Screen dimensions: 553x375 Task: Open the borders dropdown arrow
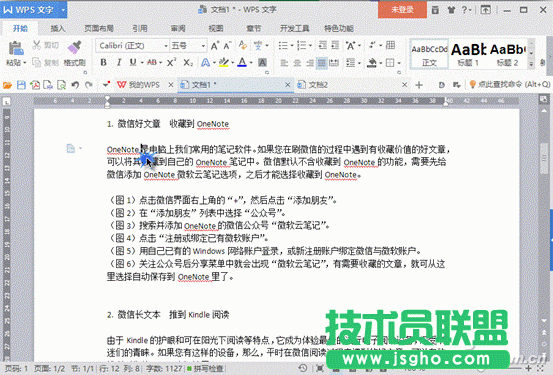(399, 63)
